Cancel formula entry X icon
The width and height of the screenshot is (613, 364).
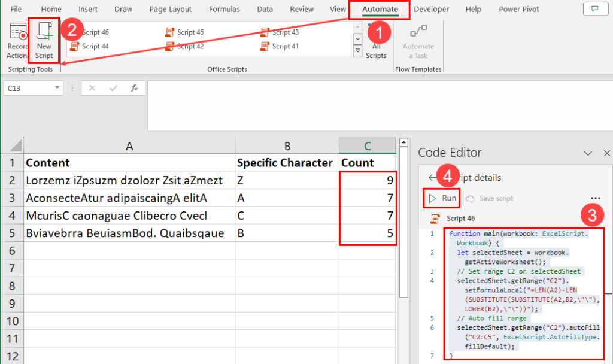coord(92,88)
